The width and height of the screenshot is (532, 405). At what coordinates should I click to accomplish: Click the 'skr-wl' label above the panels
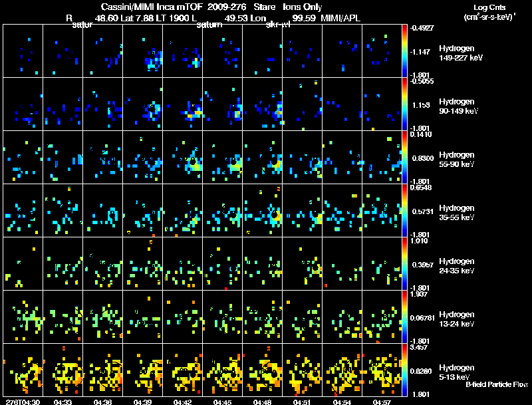278,25
